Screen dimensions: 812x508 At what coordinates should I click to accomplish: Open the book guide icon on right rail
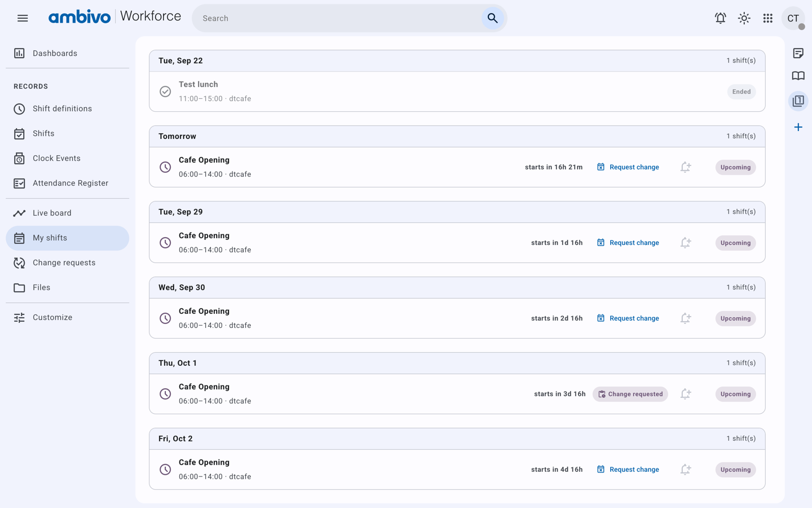click(798, 76)
